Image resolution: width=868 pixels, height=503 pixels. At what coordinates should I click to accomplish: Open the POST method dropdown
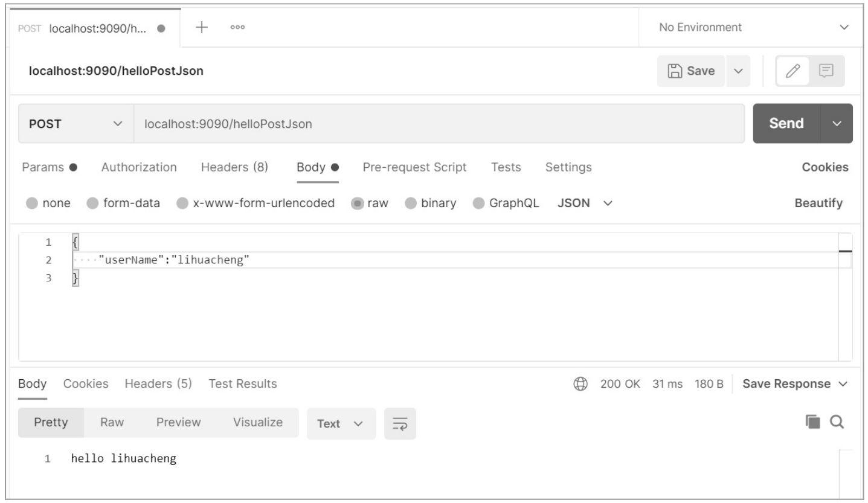click(76, 124)
